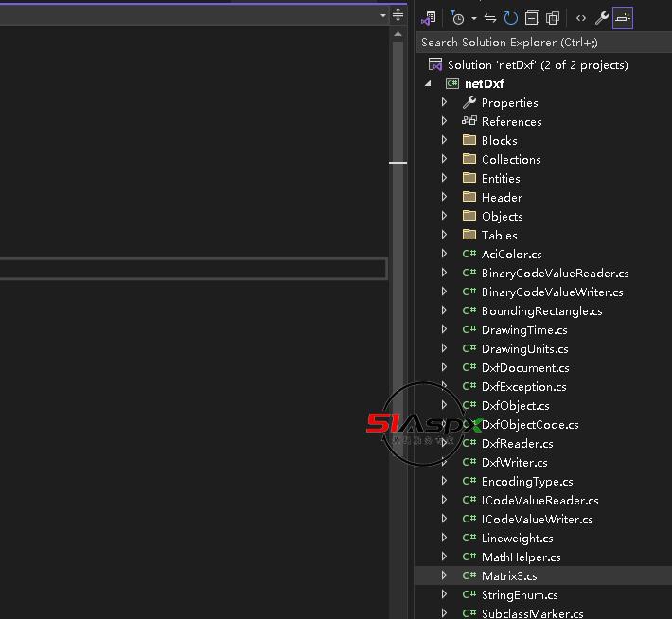This screenshot has width=672, height=619.
Task: Click the Blocks folder icon
Action: (x=469, y=140)
